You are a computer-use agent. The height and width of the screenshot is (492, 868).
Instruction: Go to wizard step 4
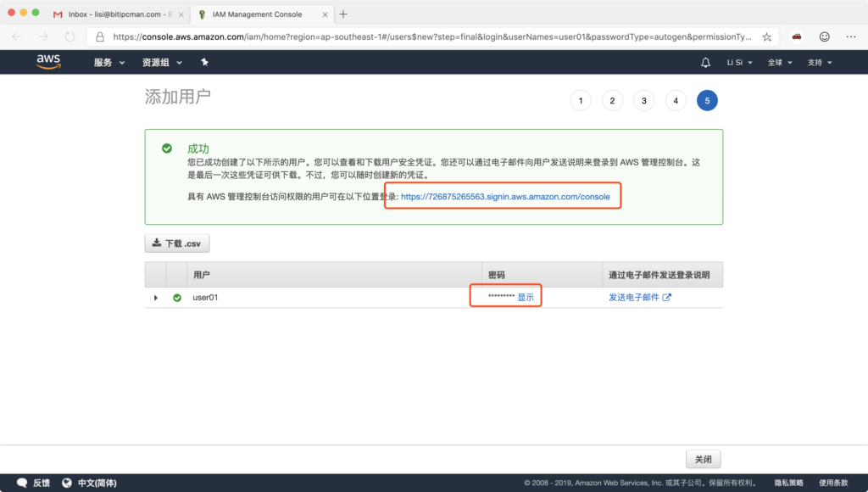[x=676, y=100]
